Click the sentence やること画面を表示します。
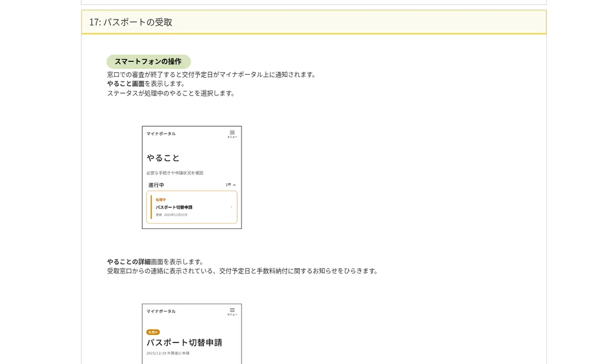 pyautogui.click(x=147, y=84)
